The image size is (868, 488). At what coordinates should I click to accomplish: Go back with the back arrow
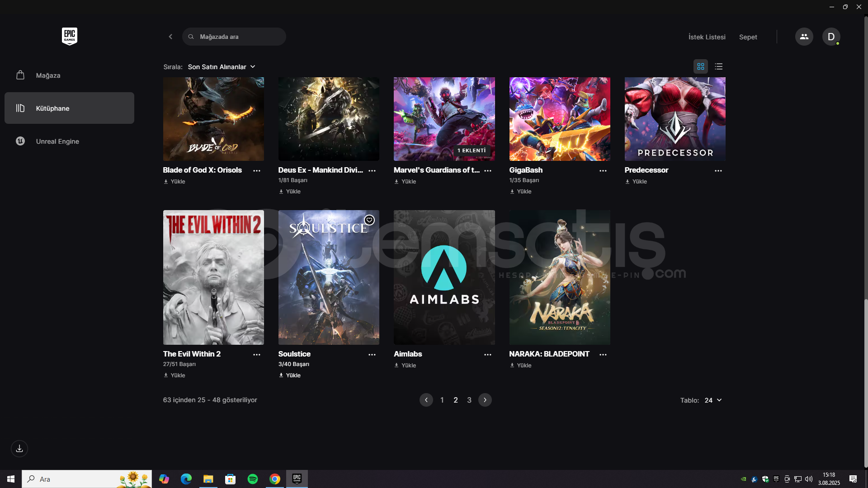(170, 37)
